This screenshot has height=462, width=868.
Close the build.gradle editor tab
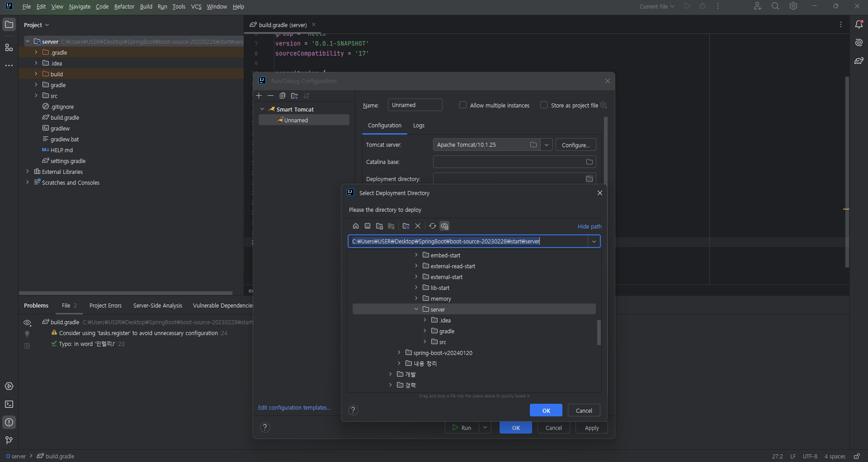(x=314, y=25)
